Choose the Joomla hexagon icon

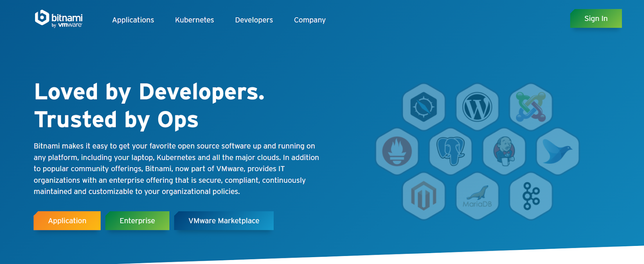click(x=531, y=107)
